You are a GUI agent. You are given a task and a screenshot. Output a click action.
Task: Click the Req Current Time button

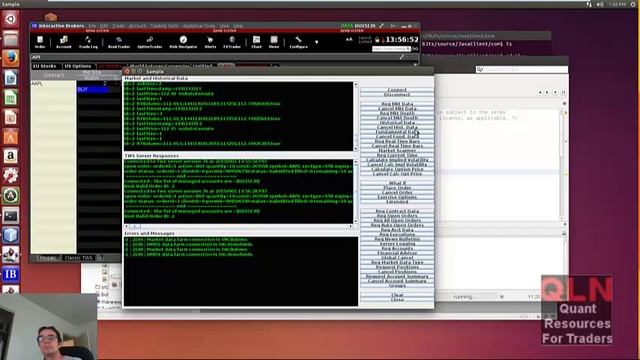397,155
